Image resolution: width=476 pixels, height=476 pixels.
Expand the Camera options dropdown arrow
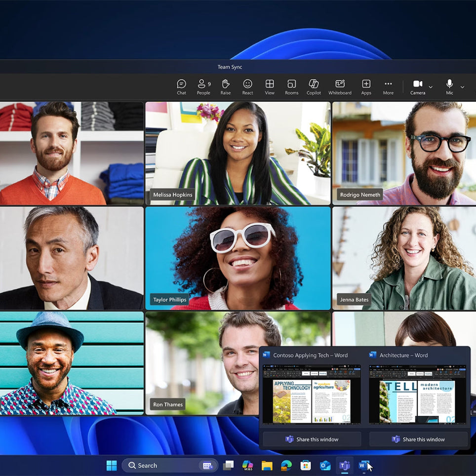point(431,87)
